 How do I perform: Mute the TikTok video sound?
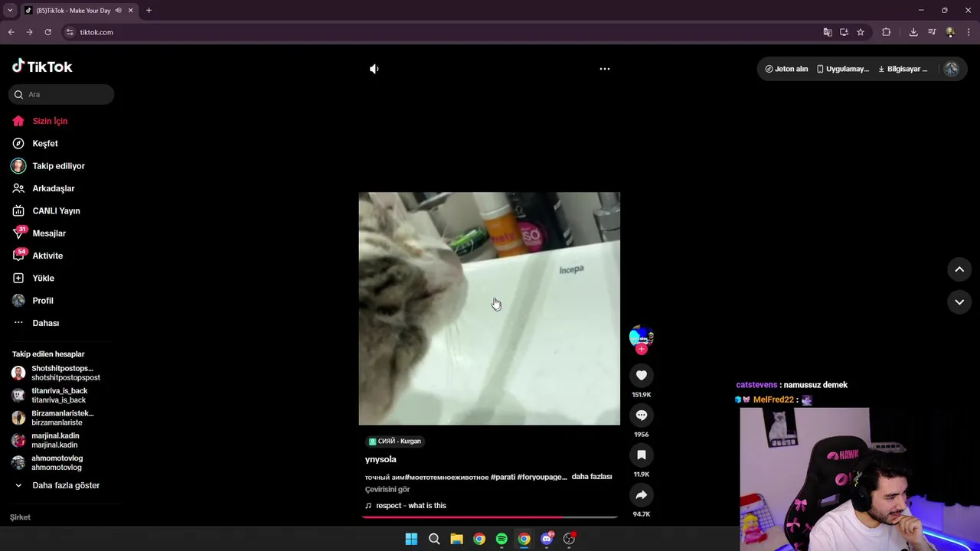pos(374,69)
